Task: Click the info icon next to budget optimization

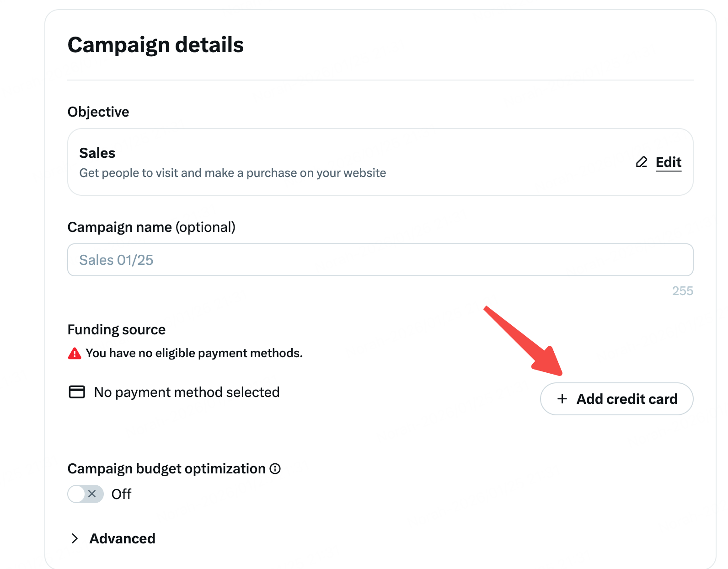Action: coord(275,469)
